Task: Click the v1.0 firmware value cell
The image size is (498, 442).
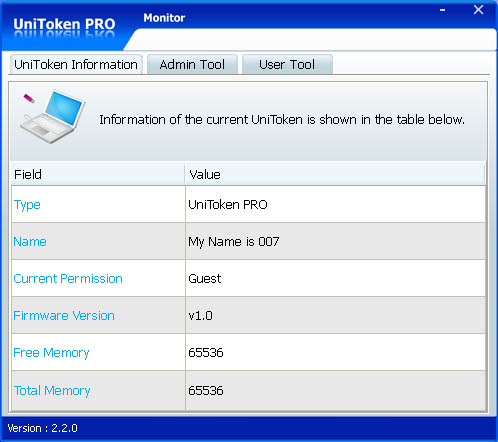Action: (x=335, y=315)
